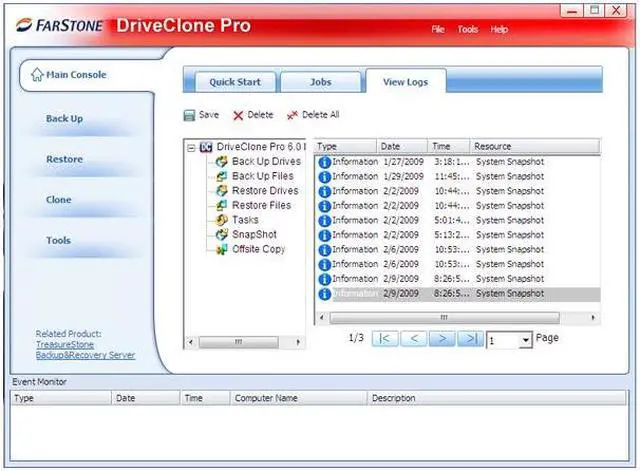Select the View Logs tab
The height and width of the screenshot is (471, 640).
click(406, 82)
